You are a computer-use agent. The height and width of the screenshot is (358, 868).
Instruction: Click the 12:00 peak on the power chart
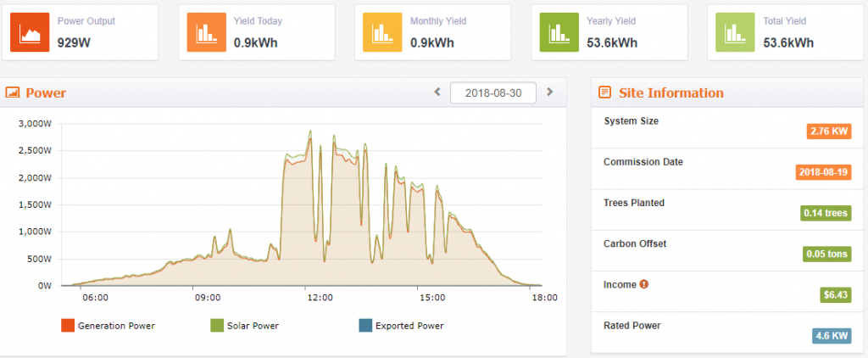310,133
